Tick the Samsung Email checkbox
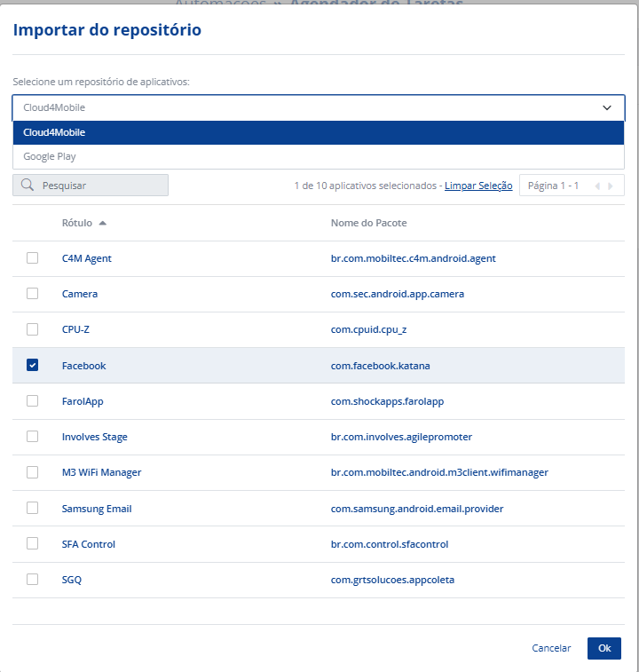Image resolution: width=639 pixels, height=672 pixels. (x=33, y=508)
